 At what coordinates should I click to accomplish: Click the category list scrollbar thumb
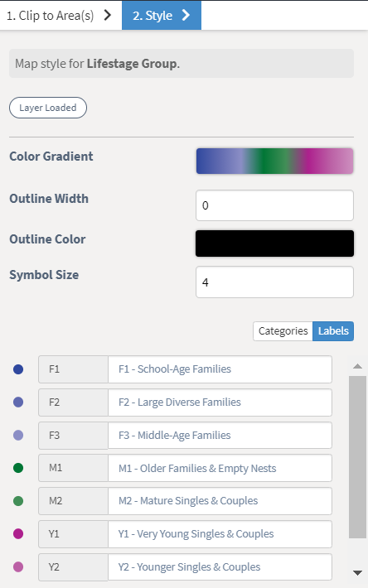357,457
